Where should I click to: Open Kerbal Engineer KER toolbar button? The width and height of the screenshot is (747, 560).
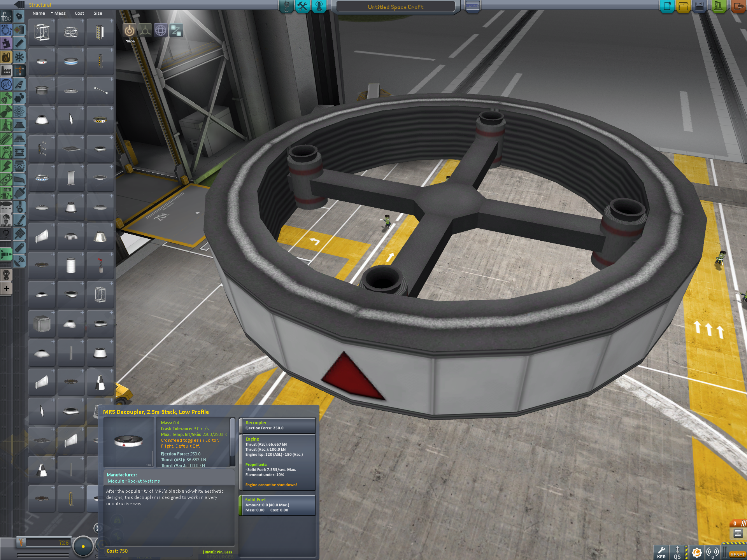tap(661, 553)
